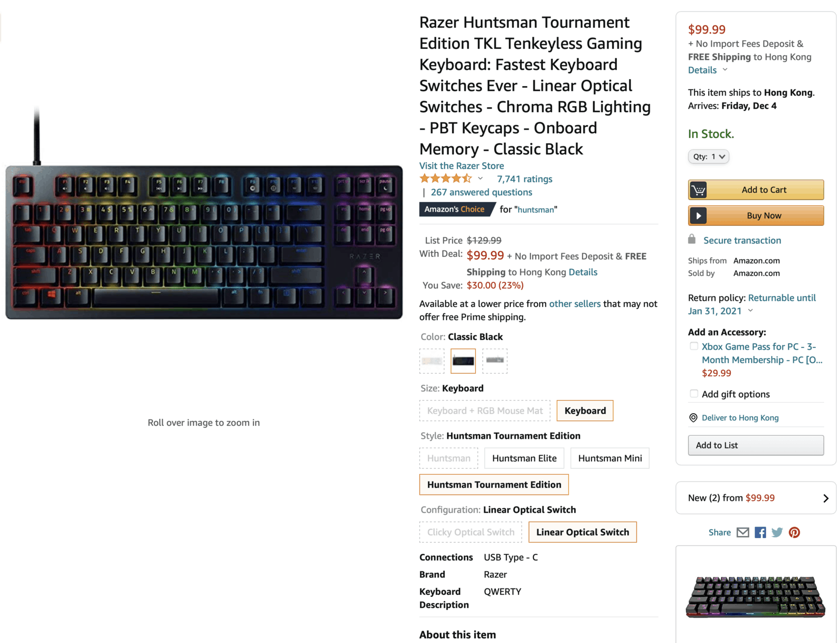Click the Deliver to location pin icon
Screen dimensions: 840x643
693,418
